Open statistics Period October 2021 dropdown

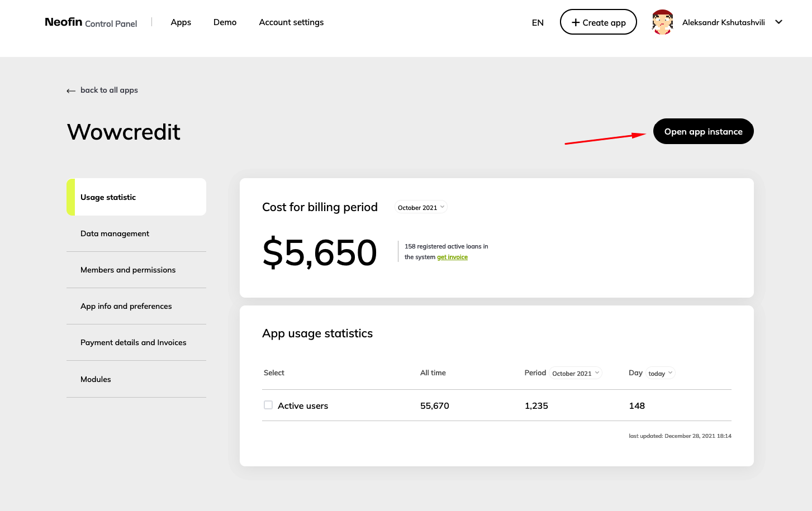click(576, 373)
